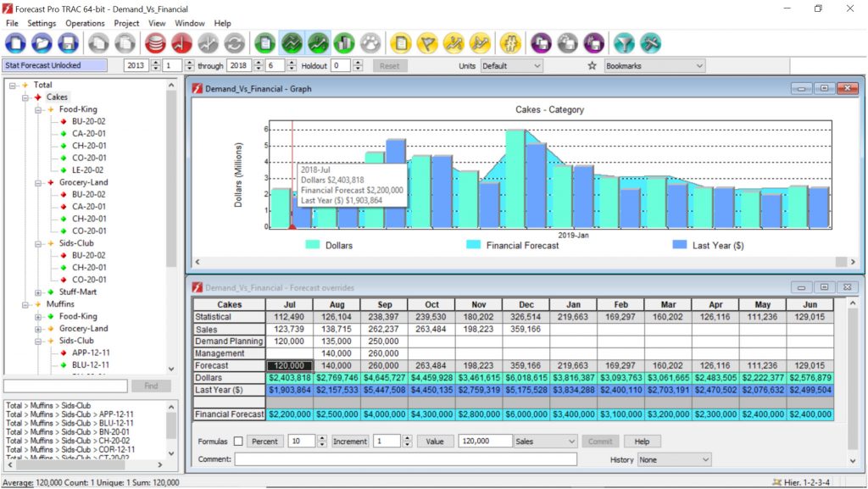Click the purple disk icon right of the hash icon

click(541, 43)
